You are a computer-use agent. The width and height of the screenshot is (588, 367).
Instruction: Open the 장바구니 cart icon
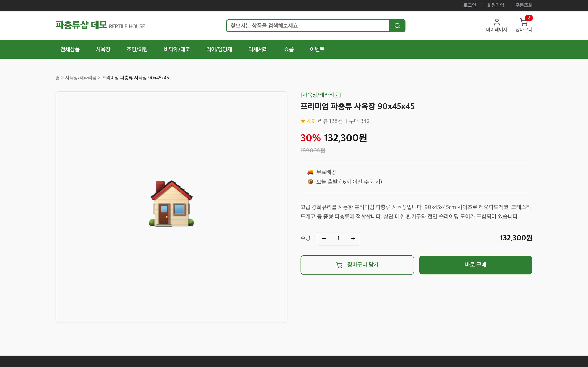(523, 22)
